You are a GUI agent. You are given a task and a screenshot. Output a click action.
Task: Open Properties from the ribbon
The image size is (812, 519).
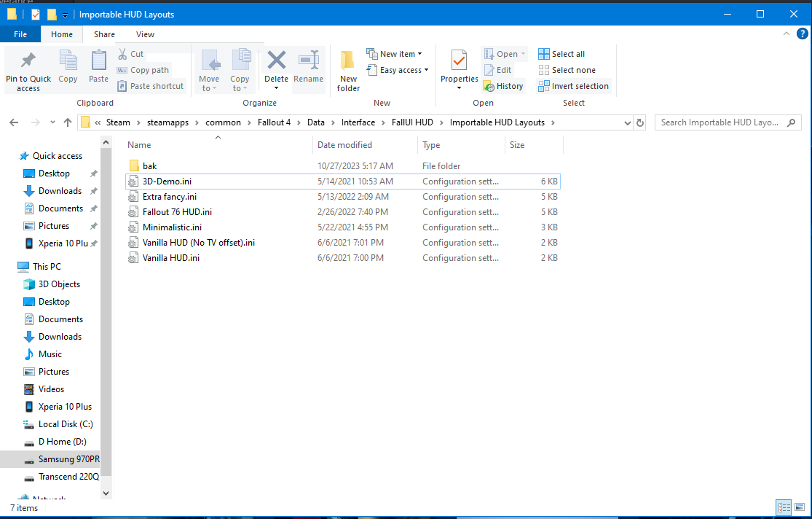pos(459,61)
